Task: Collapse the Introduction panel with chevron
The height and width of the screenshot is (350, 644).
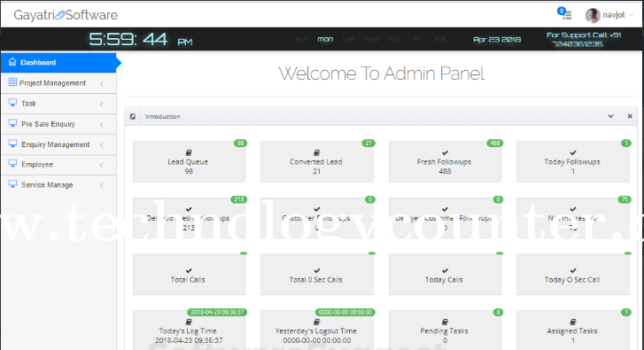Action: point(610,116)
